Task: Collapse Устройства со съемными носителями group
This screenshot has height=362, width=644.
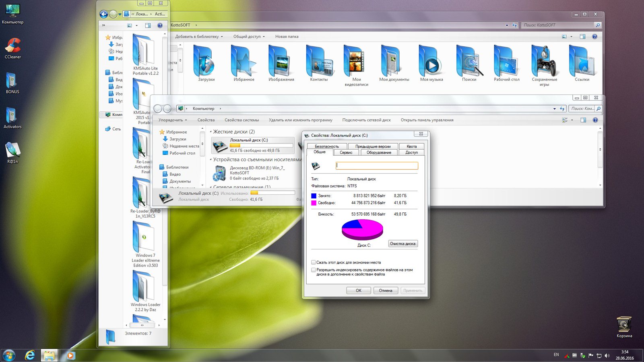Action: (x=211, y=159)
